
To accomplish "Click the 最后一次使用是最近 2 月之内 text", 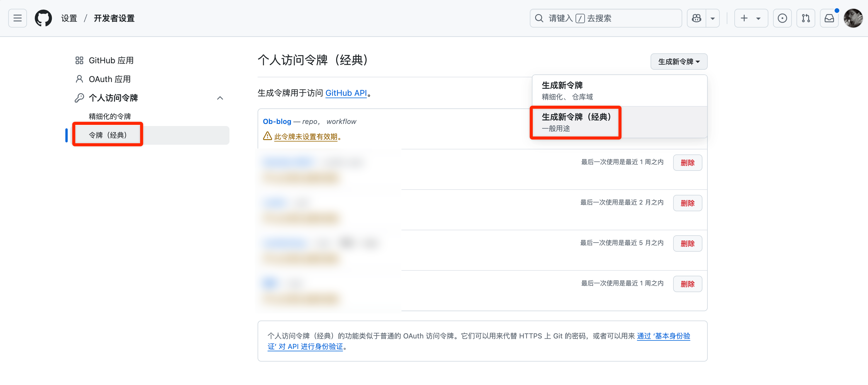I will 622,202.
